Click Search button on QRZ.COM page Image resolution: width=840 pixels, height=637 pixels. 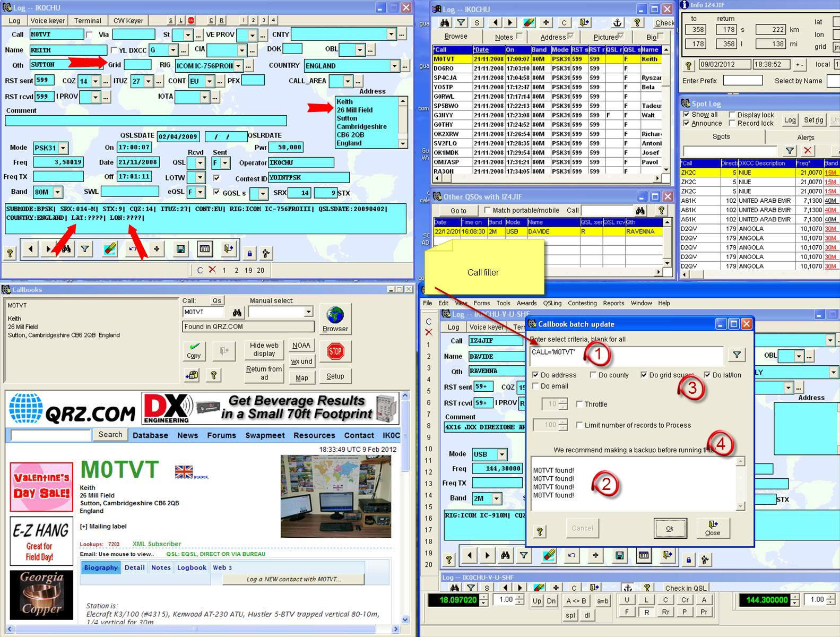[x=110, y=435]
